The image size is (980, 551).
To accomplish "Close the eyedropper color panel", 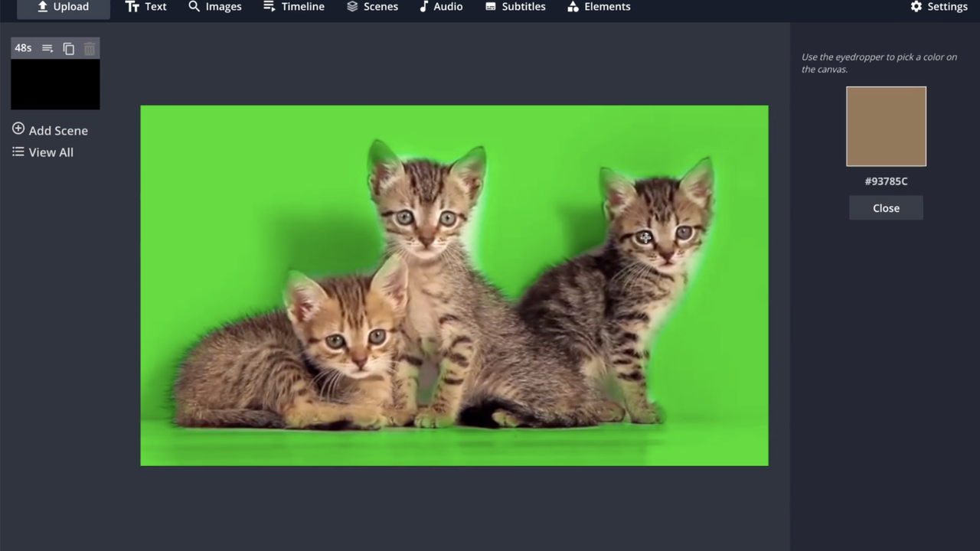I will point(886,208).
